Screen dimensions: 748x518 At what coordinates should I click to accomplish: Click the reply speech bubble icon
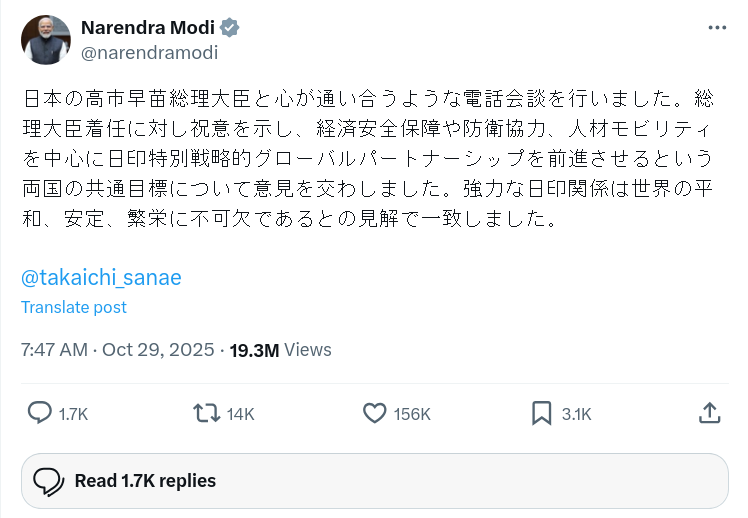coord(39,413)
